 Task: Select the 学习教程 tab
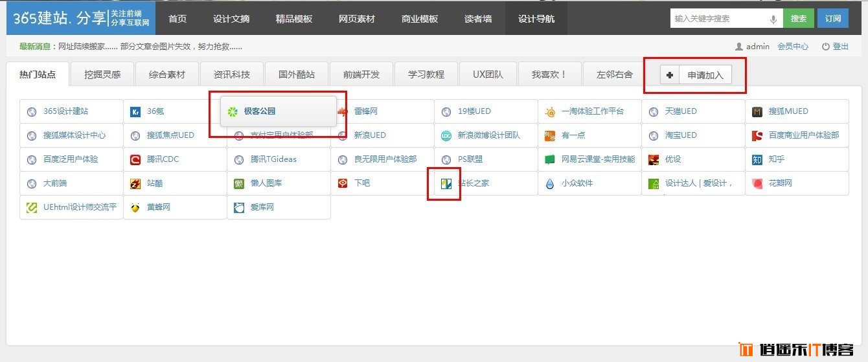point(426,74)
